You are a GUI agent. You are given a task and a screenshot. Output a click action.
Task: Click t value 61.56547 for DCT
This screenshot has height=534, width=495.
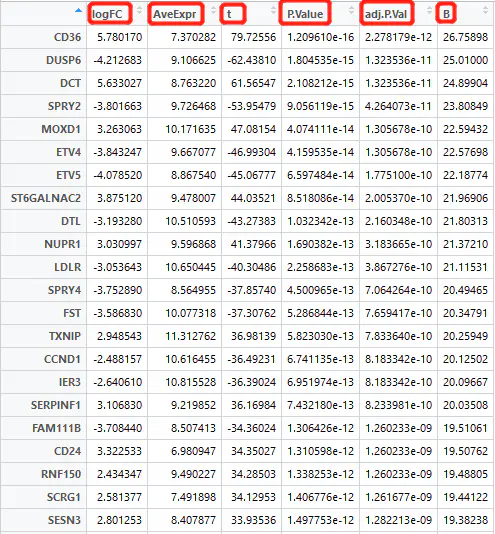point(253,83)
